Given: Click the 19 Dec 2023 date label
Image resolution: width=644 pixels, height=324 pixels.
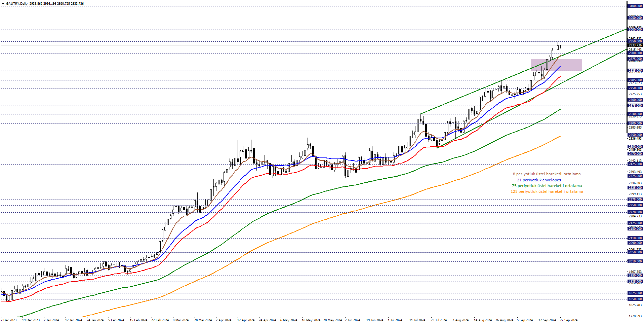Looking at the screenshot, I should (x=31, y=320).
